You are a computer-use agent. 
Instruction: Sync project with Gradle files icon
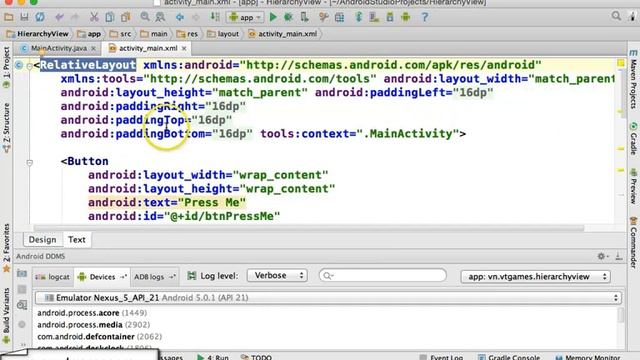(359, 17)
